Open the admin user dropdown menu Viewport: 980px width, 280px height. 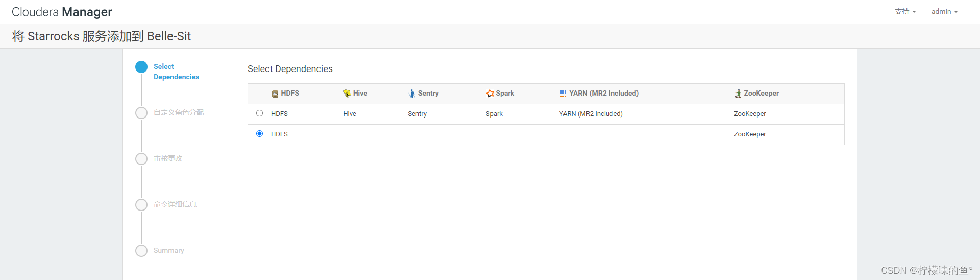[944, 11]
